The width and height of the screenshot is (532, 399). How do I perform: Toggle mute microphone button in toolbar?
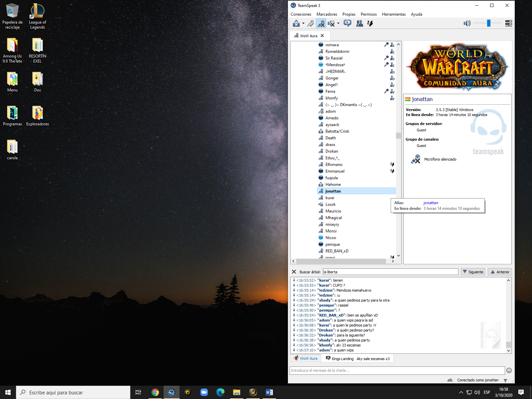pos(321,23)
